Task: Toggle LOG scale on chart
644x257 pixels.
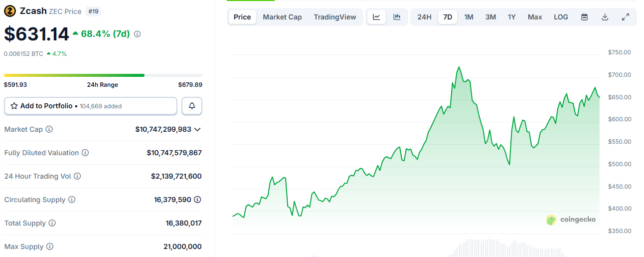Action: tap(561, 17)
